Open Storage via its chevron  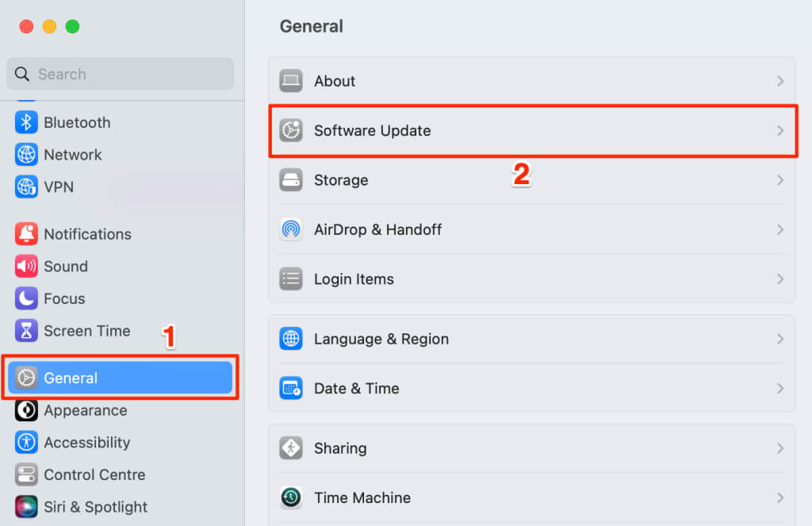click(780, 180)
